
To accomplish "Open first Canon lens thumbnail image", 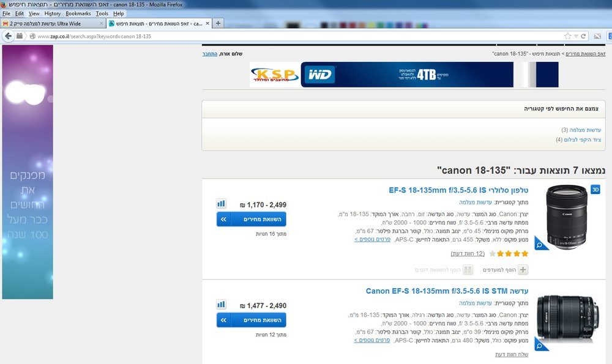I will point(567,217).
